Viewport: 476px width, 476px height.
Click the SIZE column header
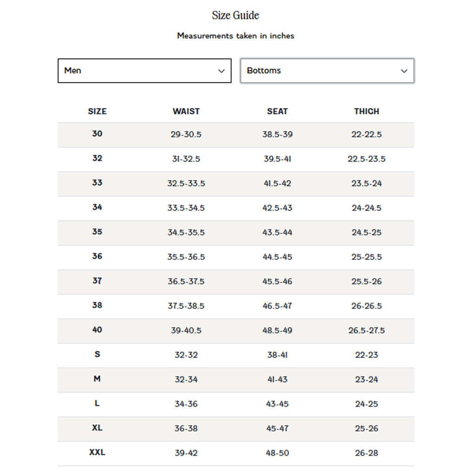pos(97,112)
